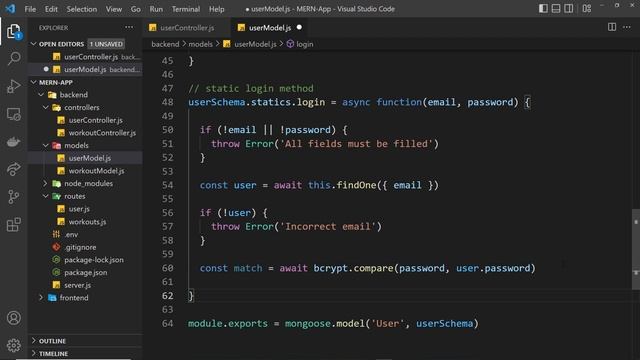Expand node_modules folder
Image resolution: width=640 pixels, height=360 pixels.
coord(45,184)
